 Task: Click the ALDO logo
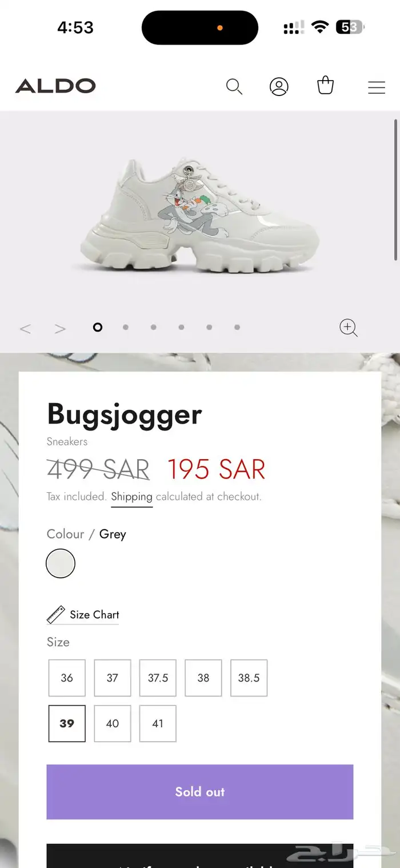55,86
